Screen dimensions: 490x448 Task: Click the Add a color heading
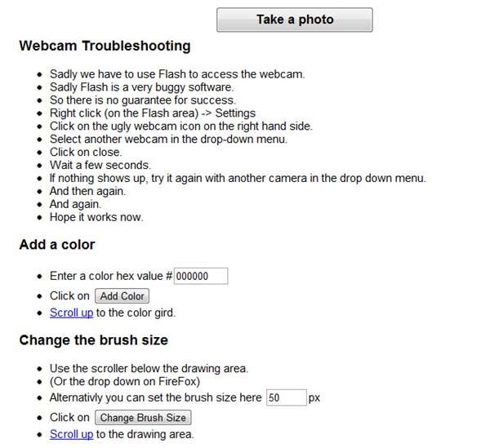pos(57,245)
